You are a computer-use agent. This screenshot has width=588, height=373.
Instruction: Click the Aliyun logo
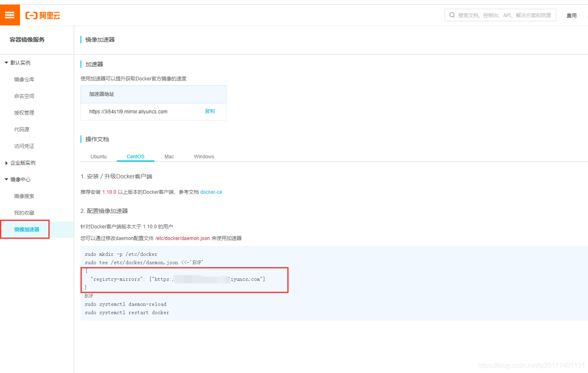tap(43, 15)
